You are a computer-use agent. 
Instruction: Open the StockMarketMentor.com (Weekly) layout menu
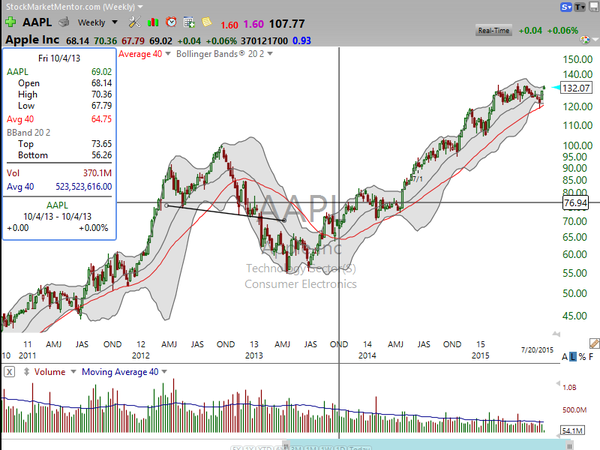click(75, 7)
